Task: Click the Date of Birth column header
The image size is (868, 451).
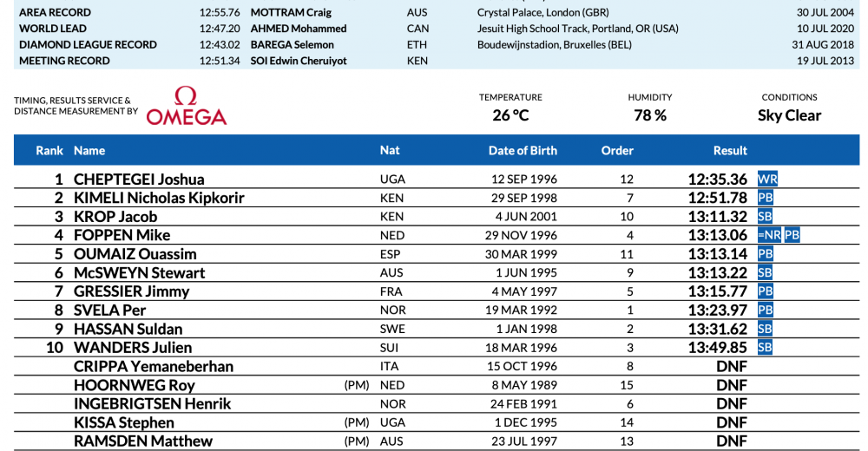Action: (x=523, y=151)
